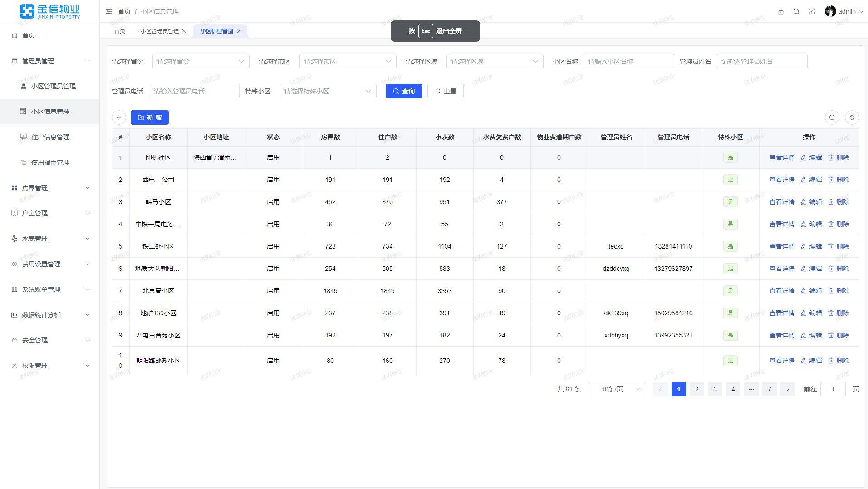Open the 请选择特殊小区 dropdown
The width and height of the screenshot is (868, 489).
coord(328,91)
